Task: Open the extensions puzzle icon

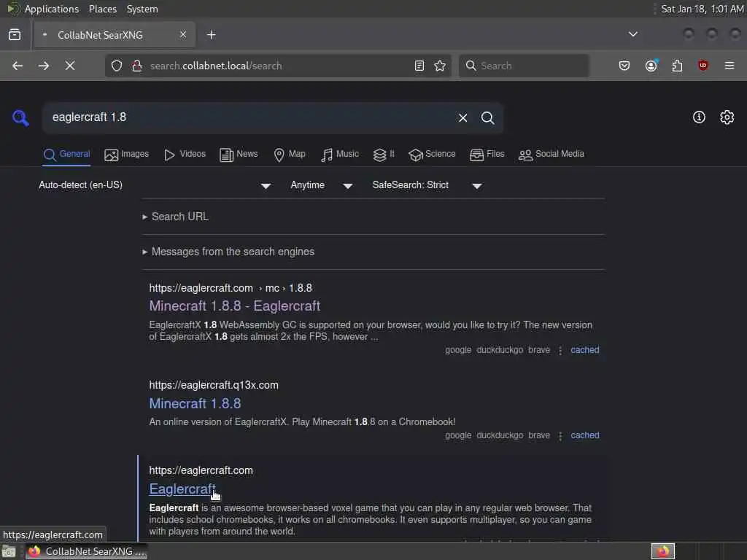Action: (677, 66)
